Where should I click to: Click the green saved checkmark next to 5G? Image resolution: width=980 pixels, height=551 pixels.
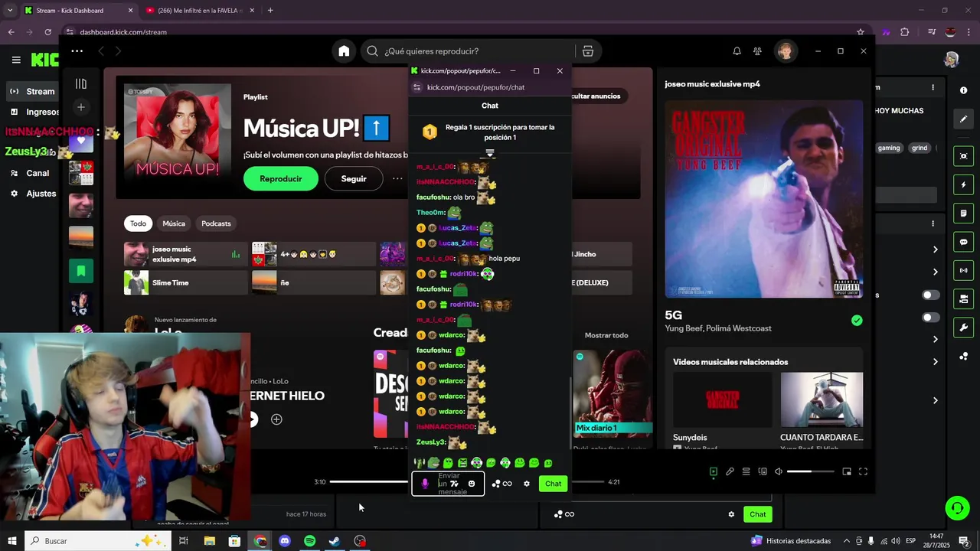tap(857, 321)
